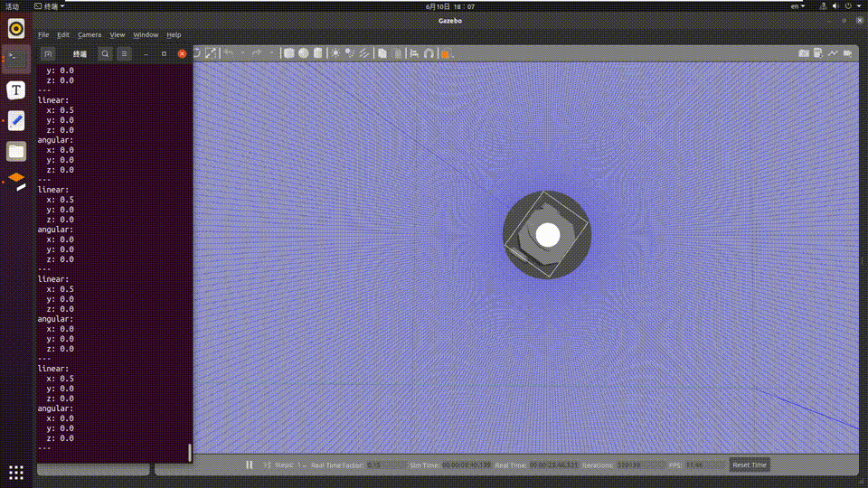868x488 pixels.
Task: Click the FPS value field
Action: pyautogui.click(x=705, y=465)
